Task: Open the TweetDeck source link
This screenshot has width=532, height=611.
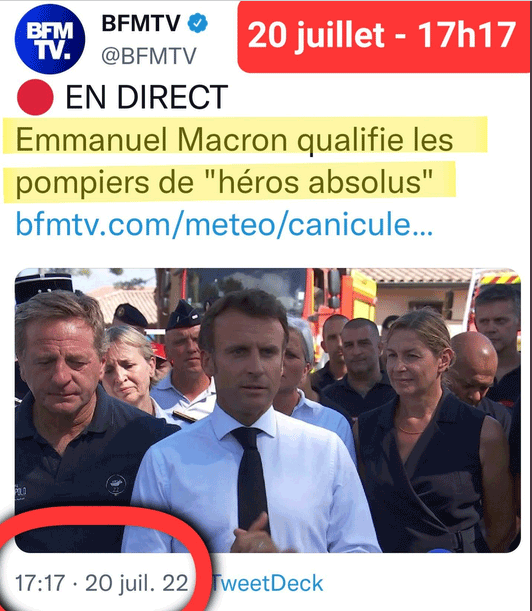Action: (267, 583)
